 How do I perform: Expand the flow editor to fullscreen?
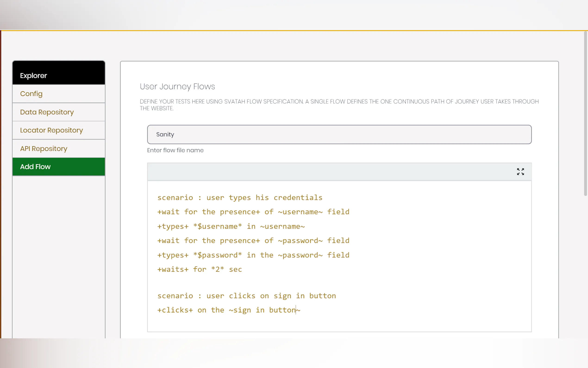pyautogui.click(x=520, y=171)
